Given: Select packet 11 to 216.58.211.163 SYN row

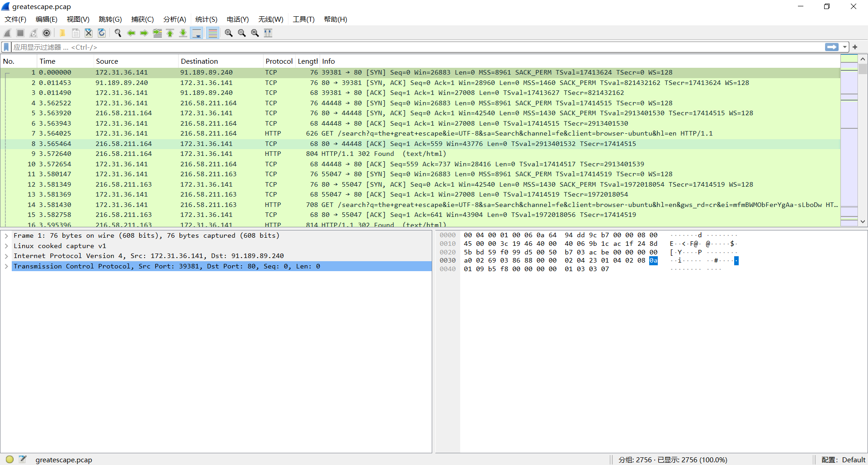Looking at the screenshot, I should 420,174.
